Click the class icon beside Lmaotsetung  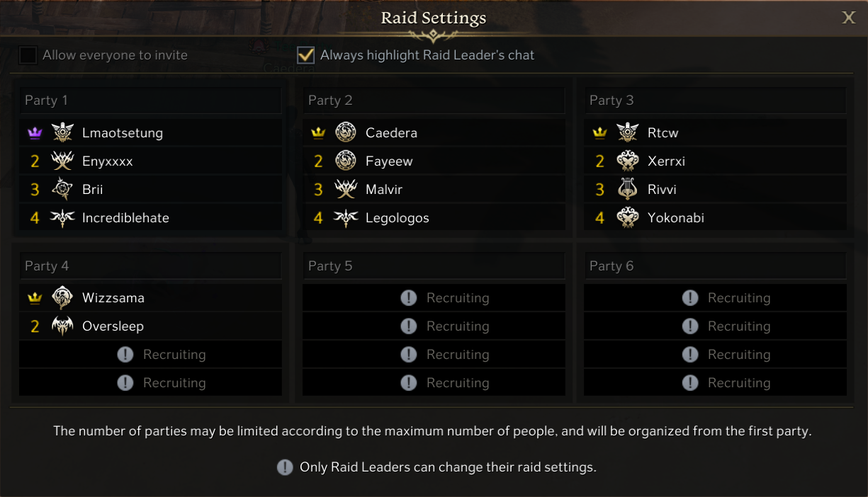pos(62,133)
